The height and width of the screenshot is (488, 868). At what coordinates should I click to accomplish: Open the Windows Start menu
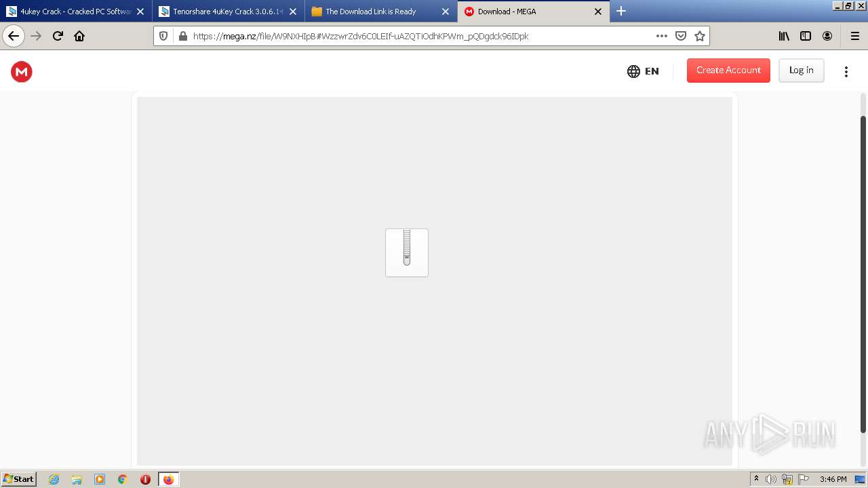pos(19,479)
